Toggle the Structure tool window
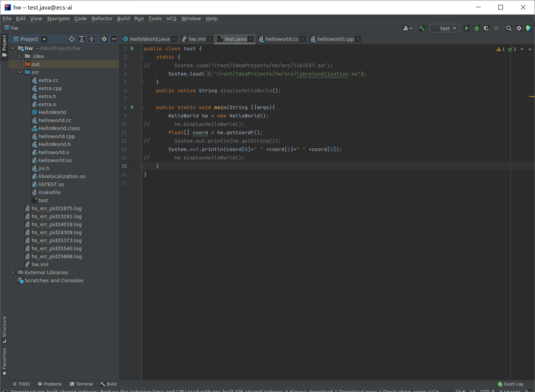Screen dimensions: 535x392 [4, 329]
